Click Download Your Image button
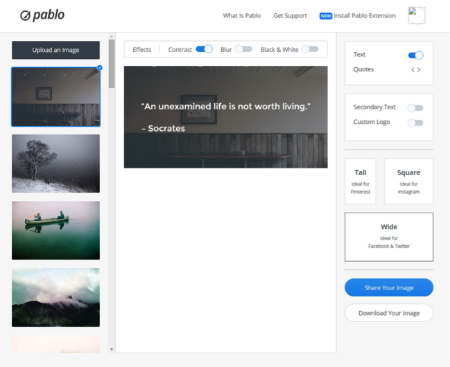 [389, 313]
